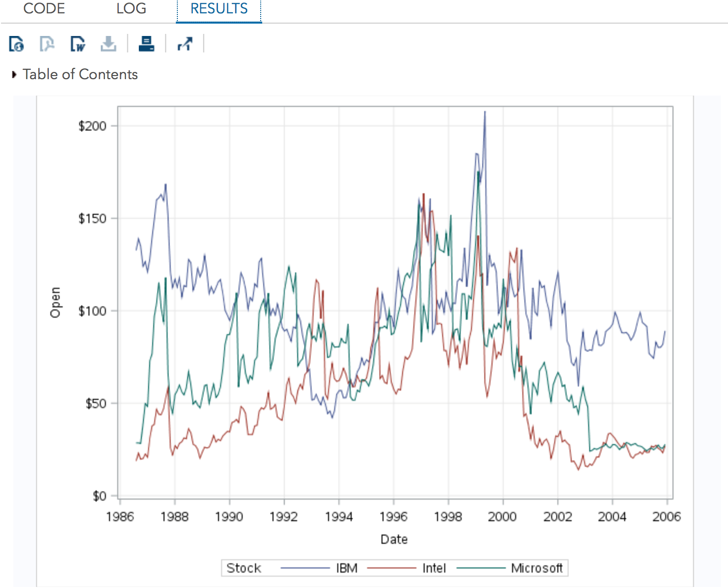
Task: Click the Stock legend box
Action: (243, 568)
